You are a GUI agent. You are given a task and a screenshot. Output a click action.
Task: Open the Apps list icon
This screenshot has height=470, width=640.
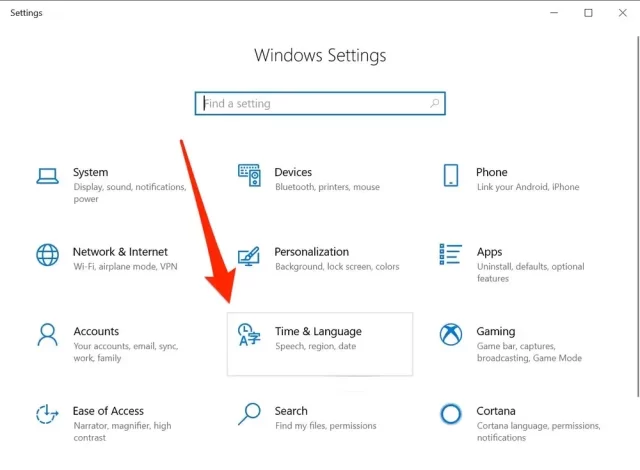coord(451,254)
